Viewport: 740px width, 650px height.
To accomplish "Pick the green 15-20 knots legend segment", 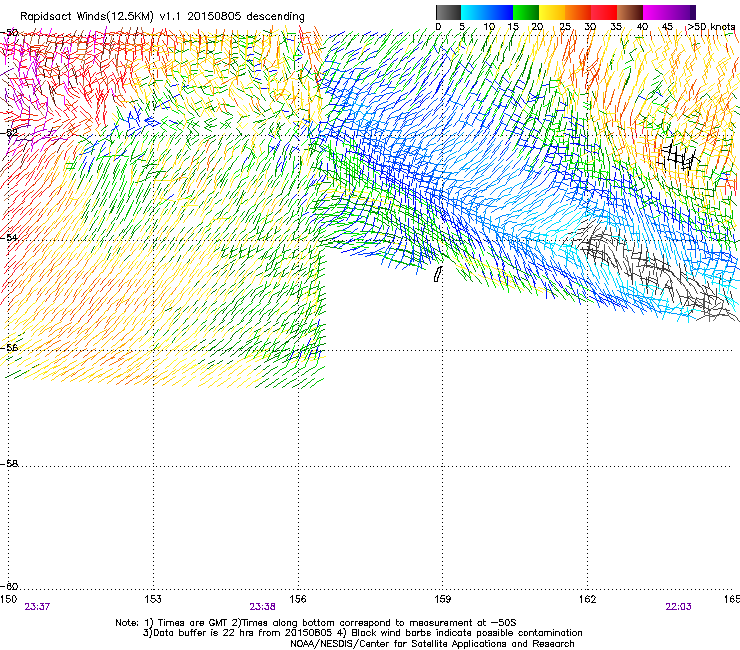I will click(526, 12).
